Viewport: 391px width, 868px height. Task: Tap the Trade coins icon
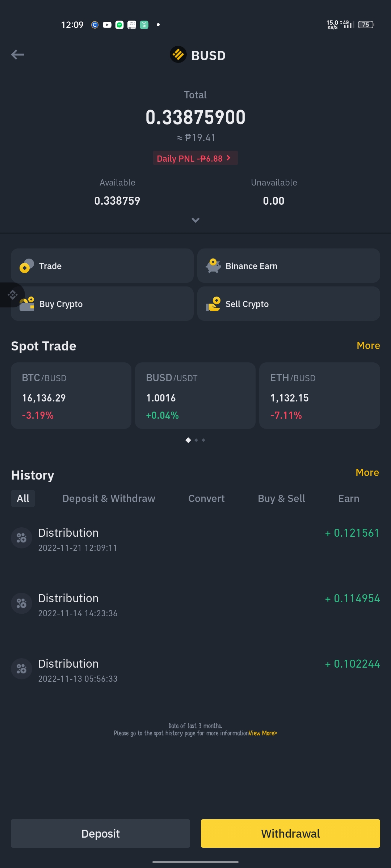(x=26, y=266)
